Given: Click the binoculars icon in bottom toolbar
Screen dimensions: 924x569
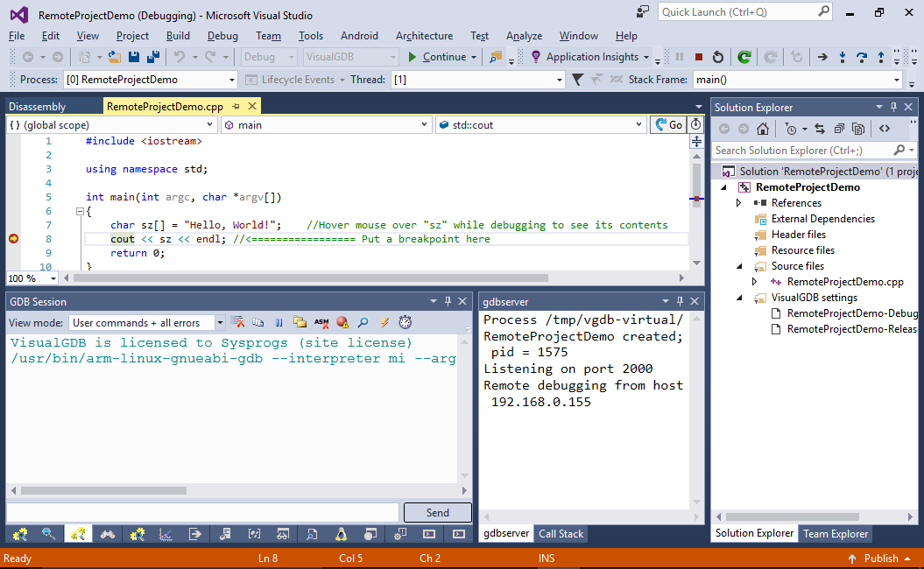Looking at the screenshot, I should [x=107, y=534].
